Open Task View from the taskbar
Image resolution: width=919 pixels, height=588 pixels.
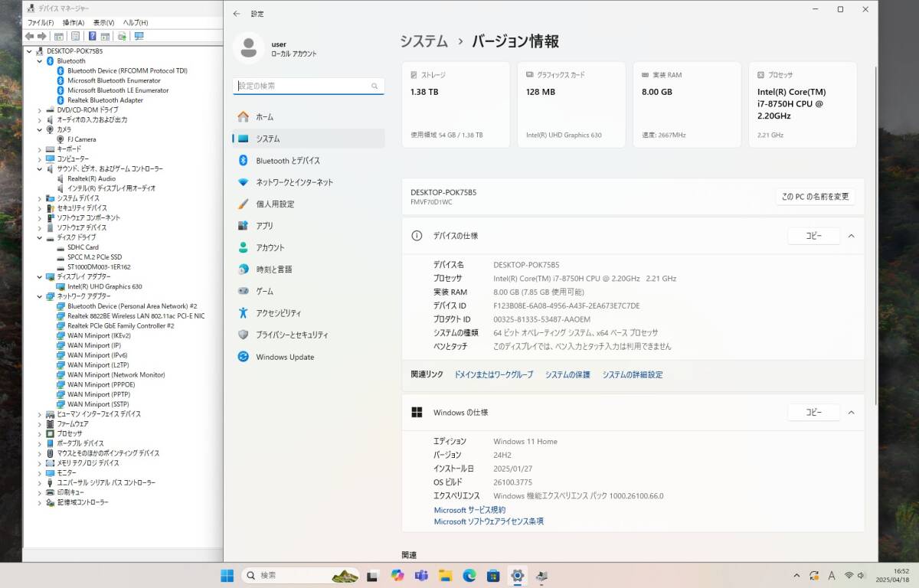click(x=372, y=576)
